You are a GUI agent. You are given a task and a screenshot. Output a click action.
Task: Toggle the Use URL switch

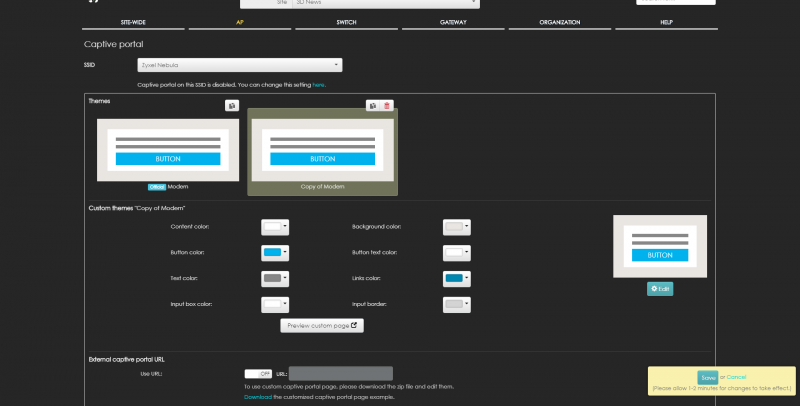tap(258, 374)
